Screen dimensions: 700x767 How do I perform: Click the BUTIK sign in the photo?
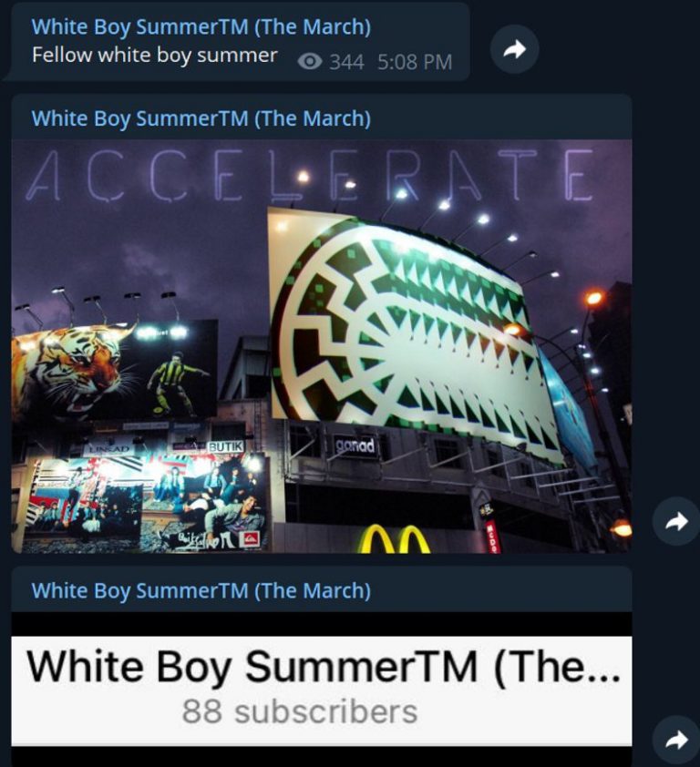(226, 446)
